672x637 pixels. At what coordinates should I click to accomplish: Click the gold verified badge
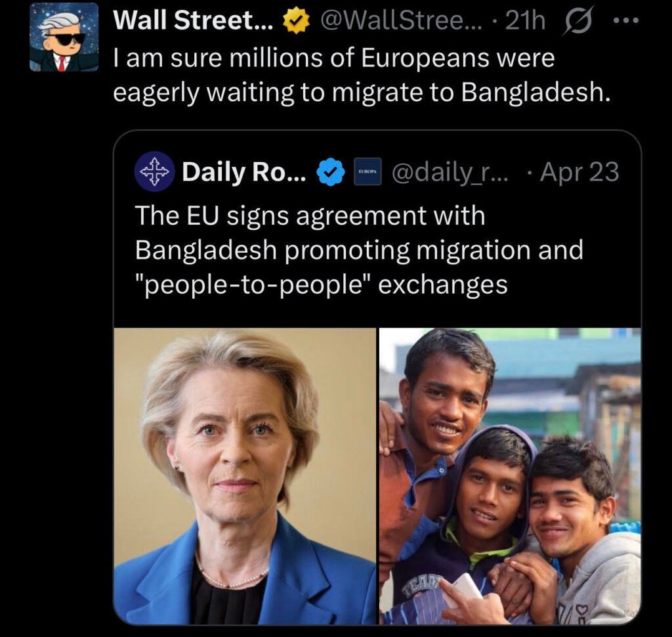(x=295, y=23)
